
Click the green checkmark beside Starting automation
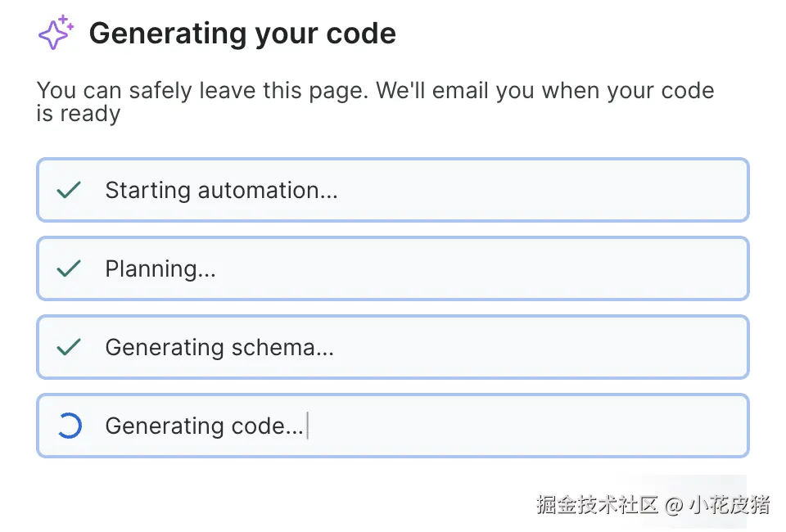tap(69, 191)
